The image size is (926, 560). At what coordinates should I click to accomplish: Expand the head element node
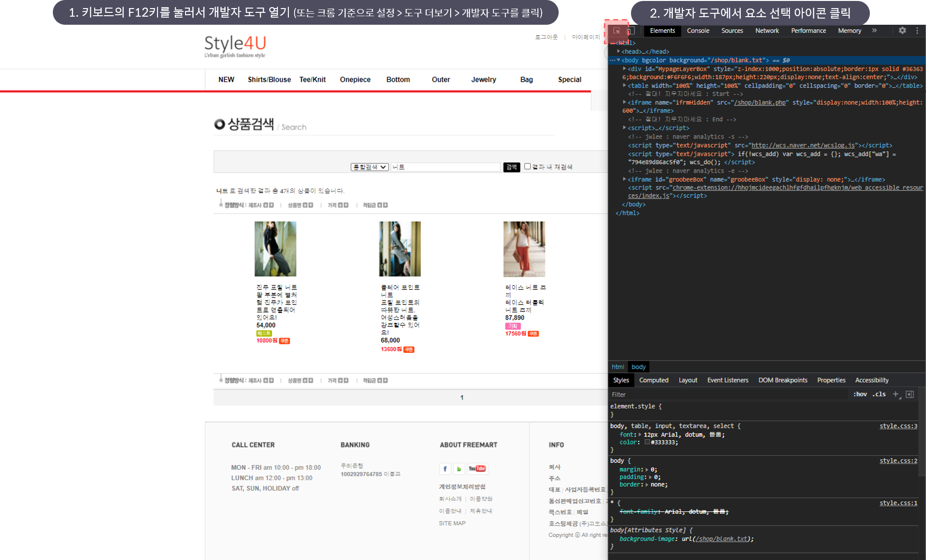[x=619, y=51]
